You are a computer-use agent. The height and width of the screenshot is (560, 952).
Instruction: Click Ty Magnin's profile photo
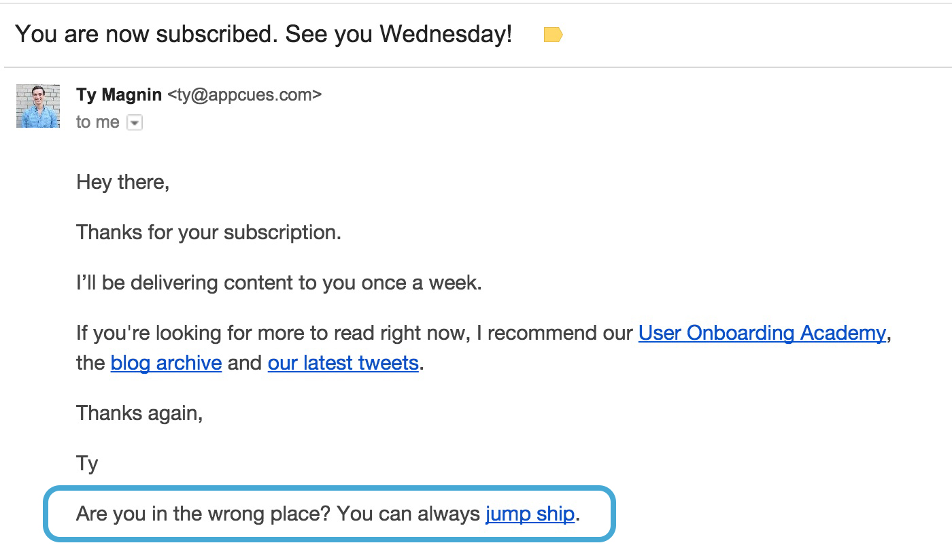click(38, 106)
